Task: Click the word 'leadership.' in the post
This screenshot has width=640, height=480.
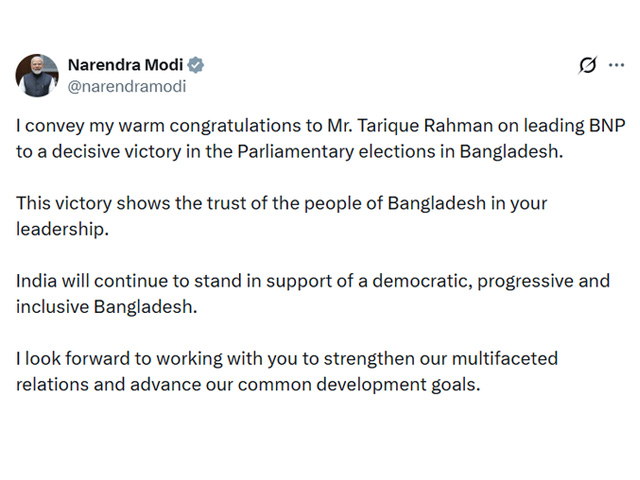Action: (61, 229)
